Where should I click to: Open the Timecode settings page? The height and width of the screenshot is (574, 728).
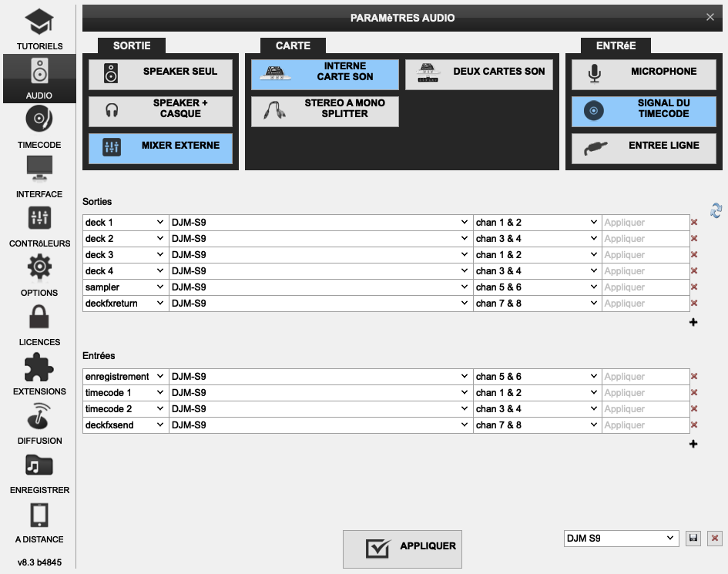tap(39, 127)
